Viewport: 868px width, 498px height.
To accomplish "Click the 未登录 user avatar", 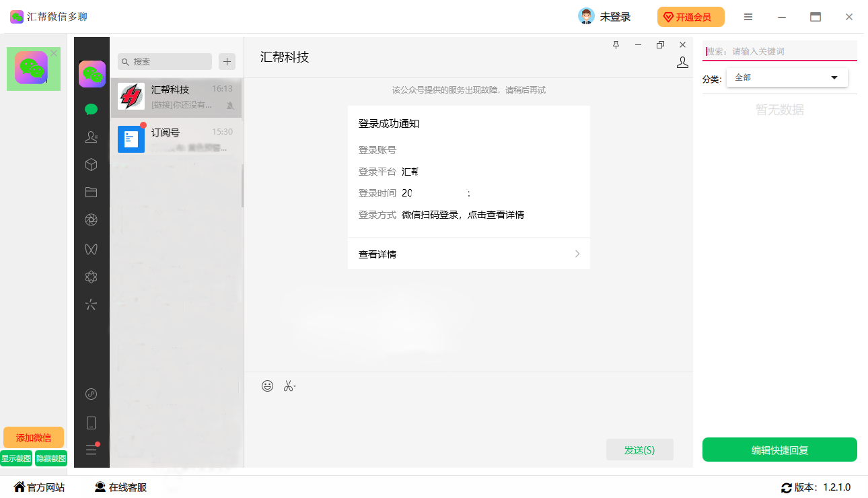I will [586, 16].
